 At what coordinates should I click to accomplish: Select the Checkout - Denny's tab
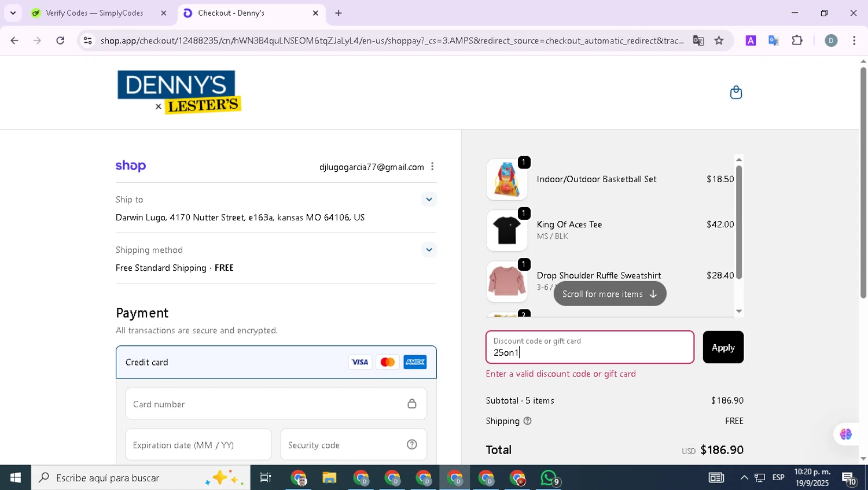231,13
